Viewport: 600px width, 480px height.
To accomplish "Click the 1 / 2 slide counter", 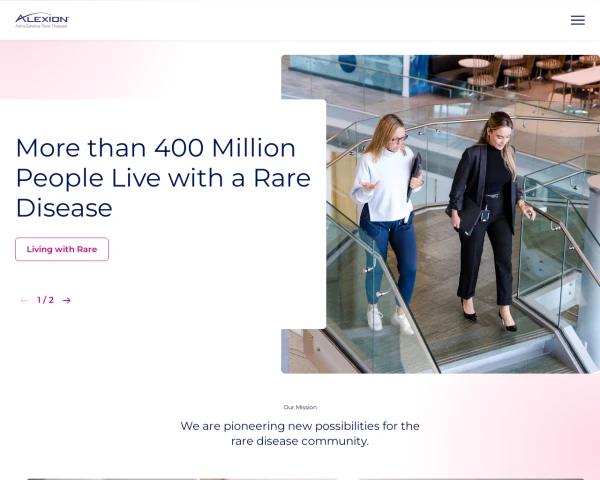I will click(45, 300).
